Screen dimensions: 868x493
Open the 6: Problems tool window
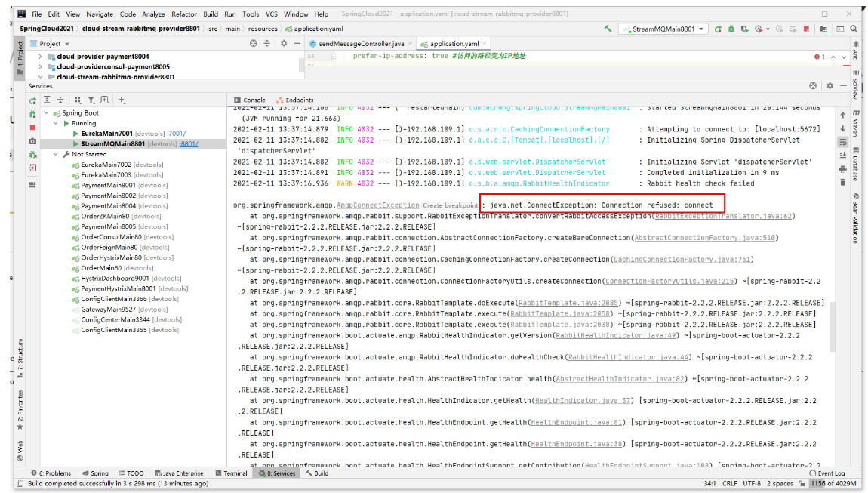[51, 473]
